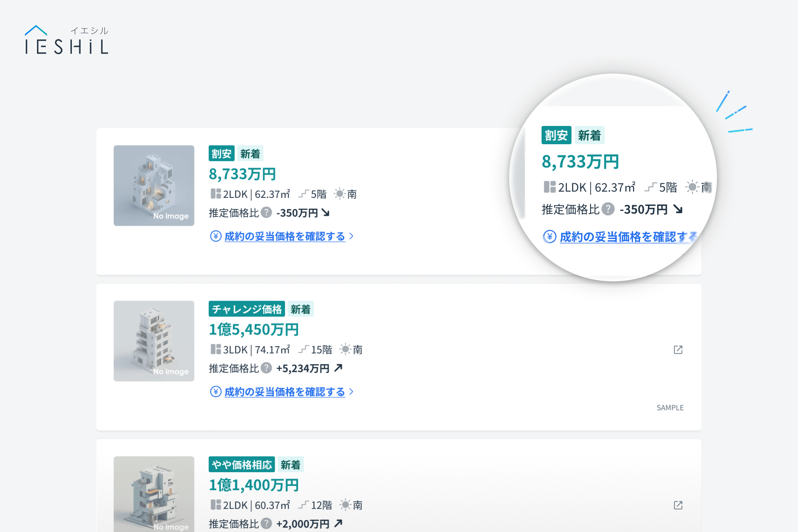Open external link icon on 1億5,450万円 listing
The width and height of the screenshot is (798, 532).
[x=678, y=350]
